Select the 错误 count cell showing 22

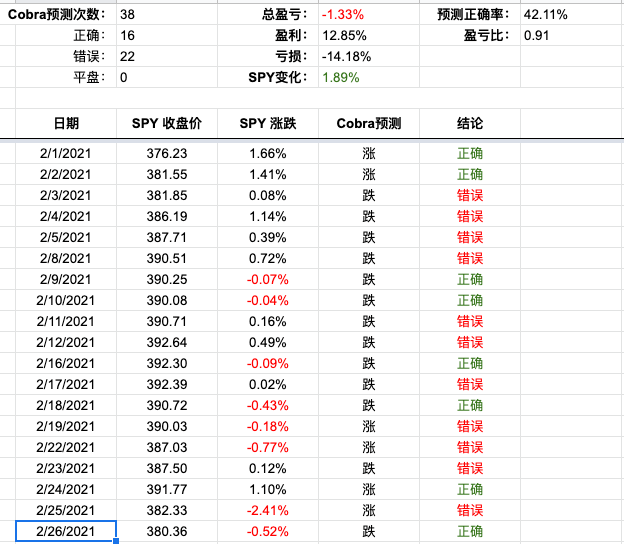coord(167,56)
